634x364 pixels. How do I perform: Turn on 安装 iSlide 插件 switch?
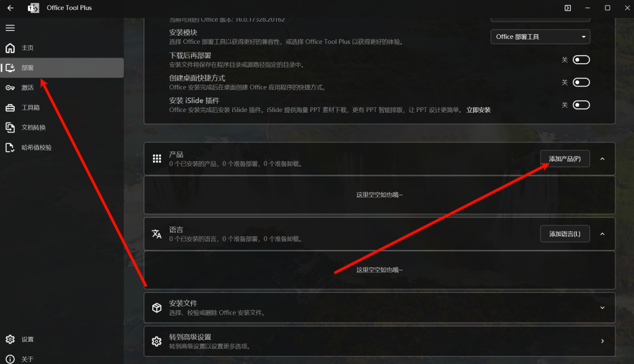point(581,105)
